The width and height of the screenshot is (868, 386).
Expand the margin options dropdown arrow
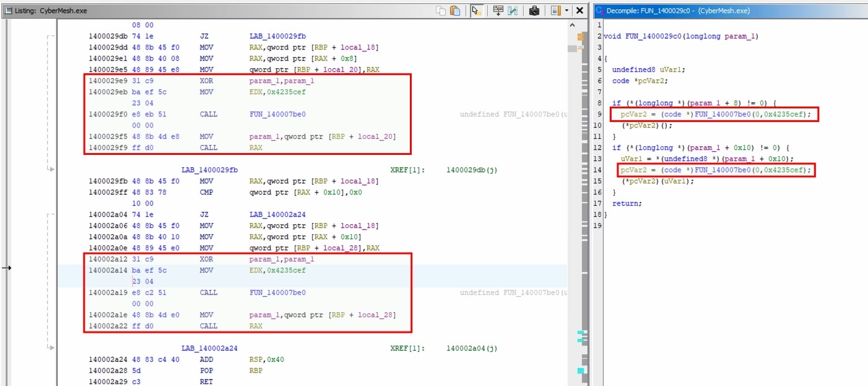[566, 11]
